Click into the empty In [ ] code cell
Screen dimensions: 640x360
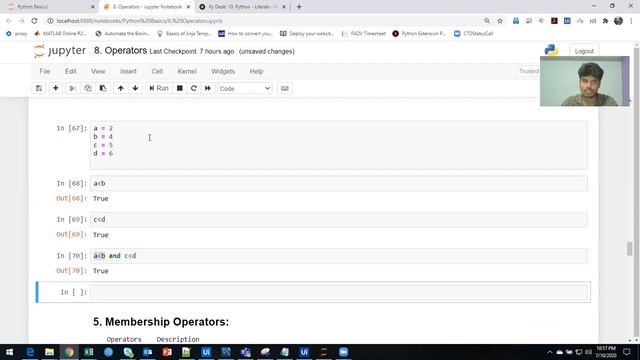[x=339, y=292]
